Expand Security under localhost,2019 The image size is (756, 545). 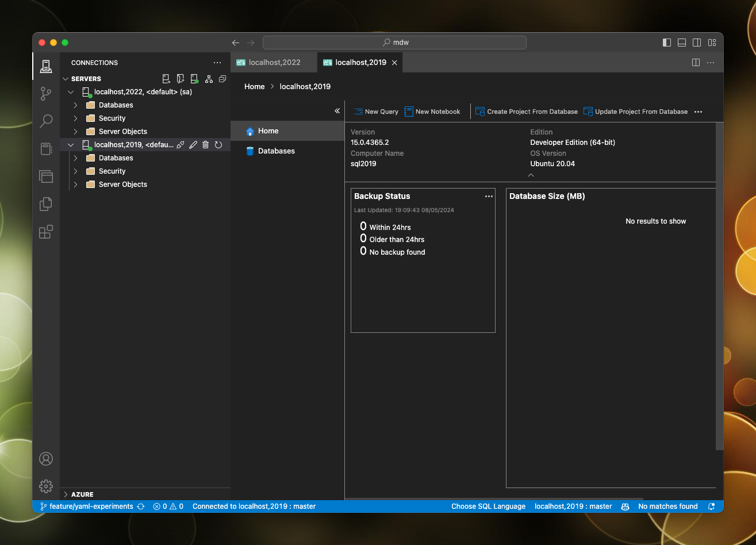(x=75, y=171)
